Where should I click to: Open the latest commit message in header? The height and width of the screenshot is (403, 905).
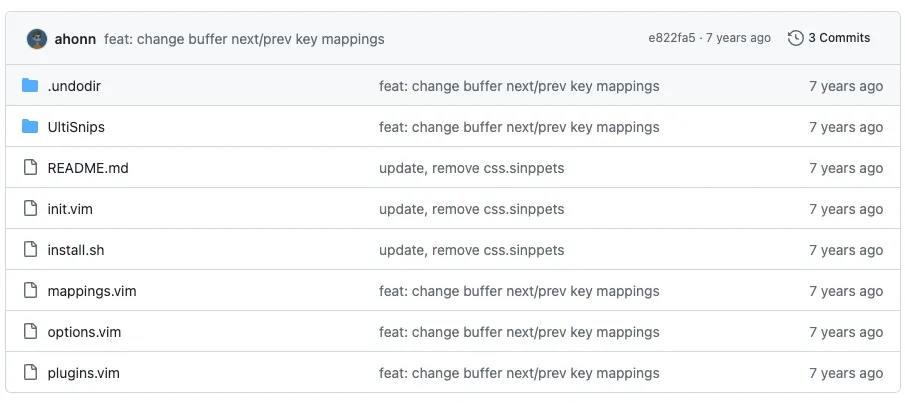click(244, 39)
